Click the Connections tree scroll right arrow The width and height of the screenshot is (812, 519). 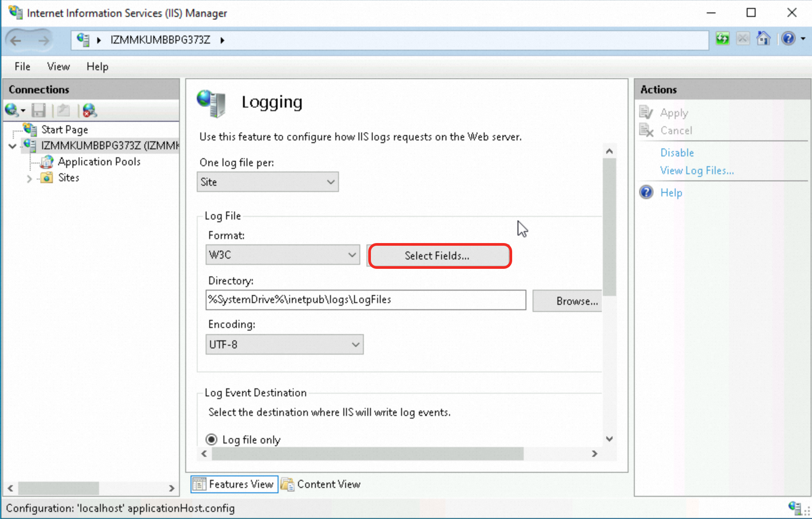pyautogui.click(x=172, y=488)
